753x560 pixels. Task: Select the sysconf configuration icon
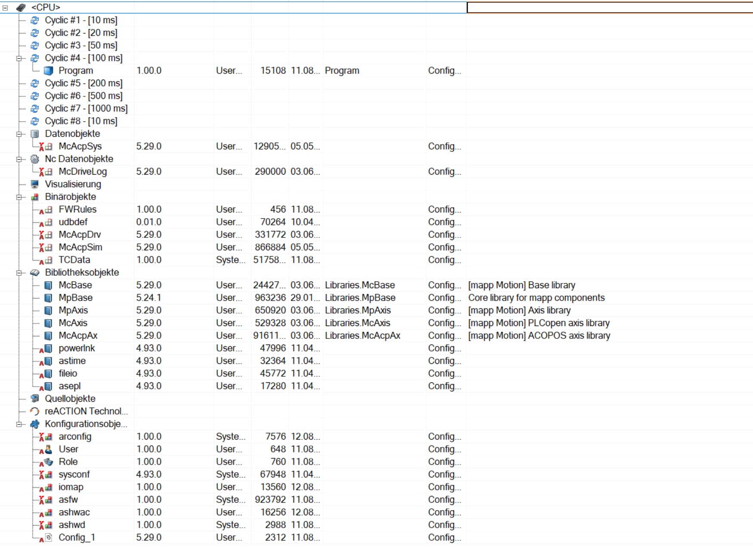click(46, 474)
